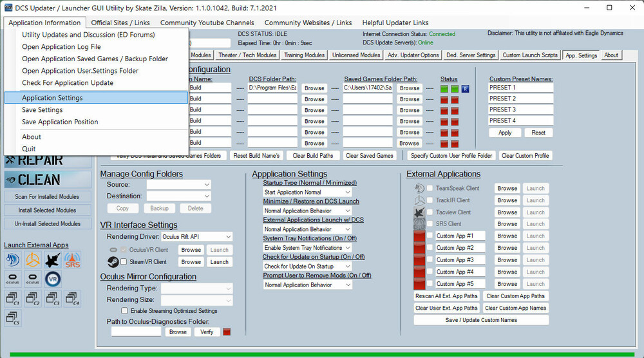Launch SRS radio from the external apps icons
644x358 pixels.
coord(72,260)
